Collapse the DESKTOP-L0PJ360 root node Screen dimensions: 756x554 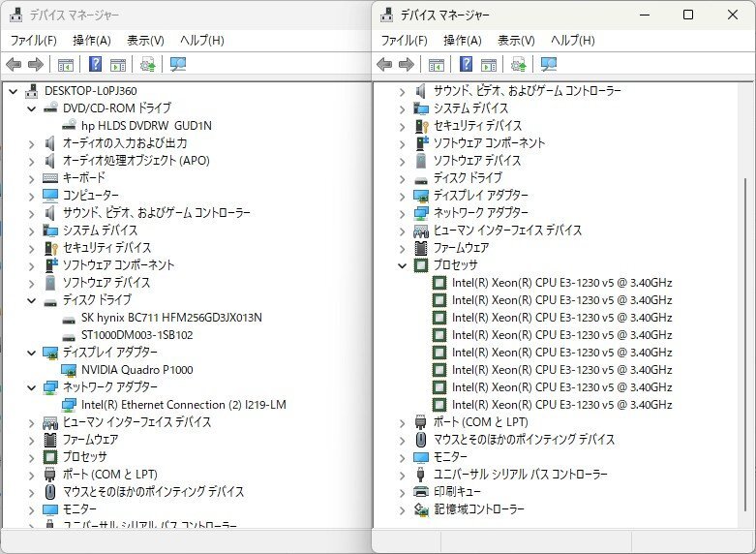tap(14, 91)
